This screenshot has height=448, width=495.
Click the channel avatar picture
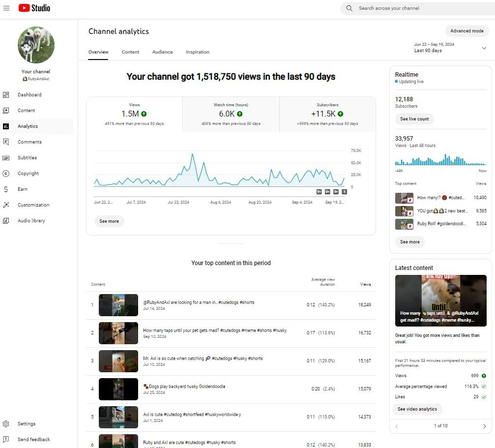(x=36, y=45)
